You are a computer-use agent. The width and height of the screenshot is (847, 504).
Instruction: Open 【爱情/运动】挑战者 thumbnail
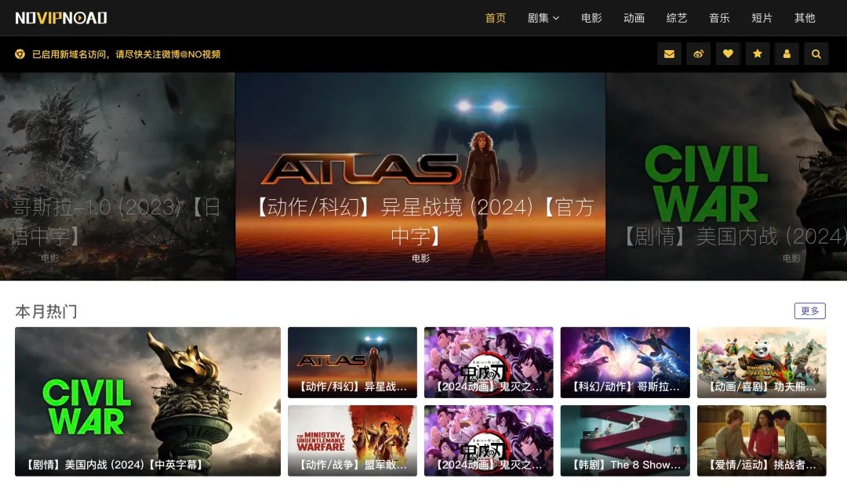coord(762,441)
